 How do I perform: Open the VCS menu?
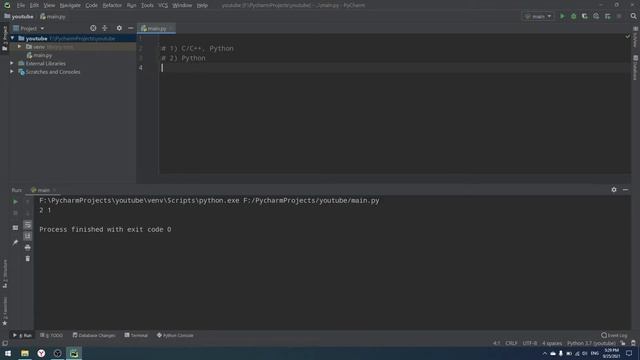[163, 5]
